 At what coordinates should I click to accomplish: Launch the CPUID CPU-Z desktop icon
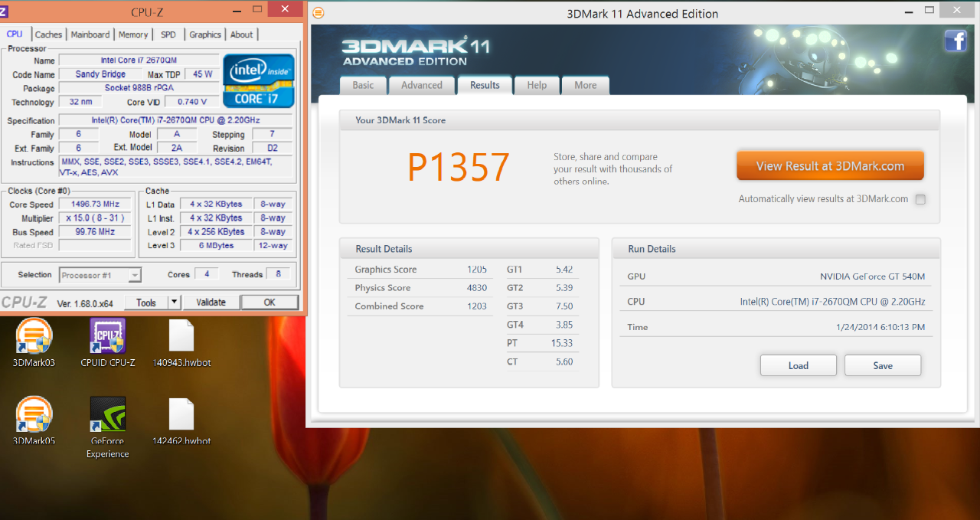click(x=107, y=342)
